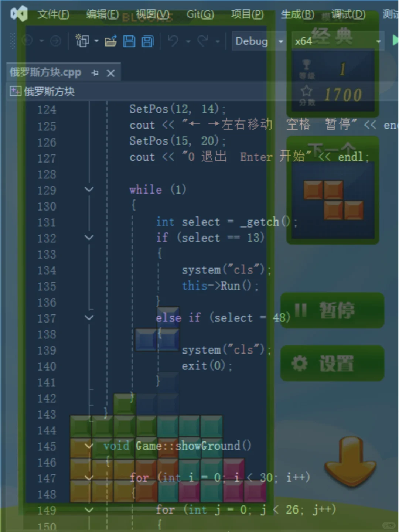This screenshot has height=532, width=399.
Task: Click the navigate forward toolbar icon
Action: [55, 41]
